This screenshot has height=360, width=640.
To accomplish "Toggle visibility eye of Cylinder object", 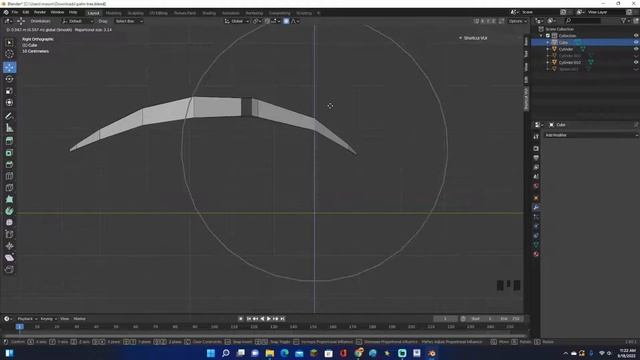I will point(636,49).
